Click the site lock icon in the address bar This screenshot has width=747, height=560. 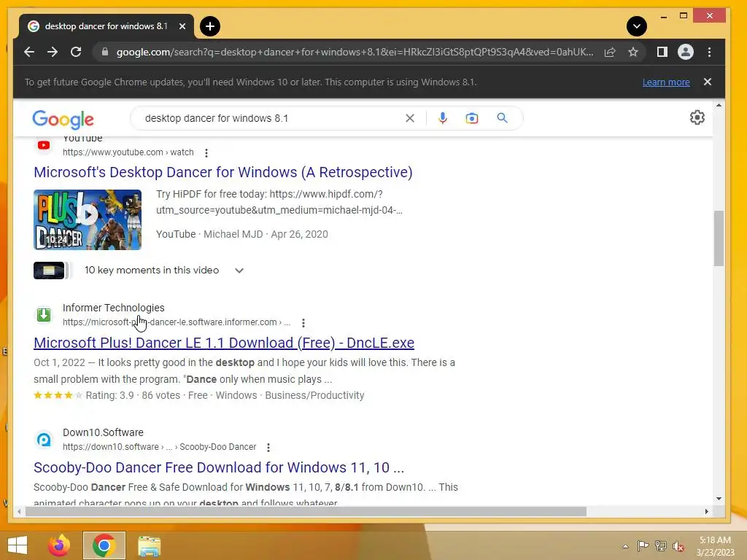[105, 52]
